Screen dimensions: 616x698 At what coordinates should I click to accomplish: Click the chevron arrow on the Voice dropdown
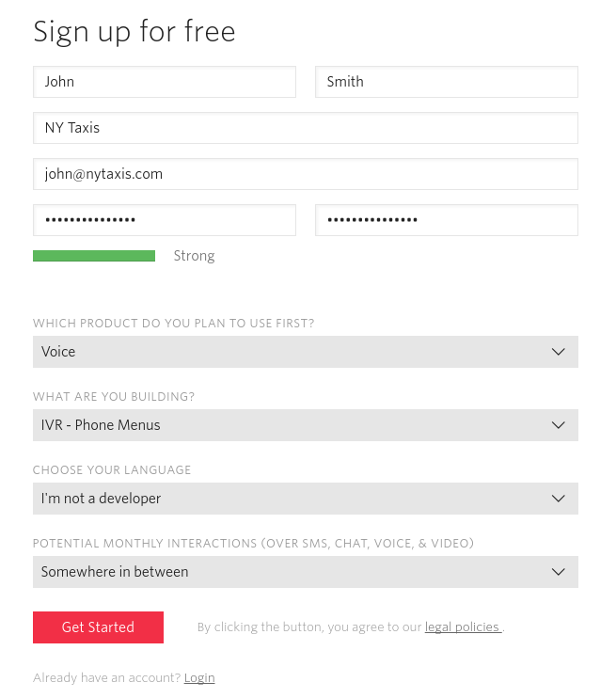(x=558, y=352)
